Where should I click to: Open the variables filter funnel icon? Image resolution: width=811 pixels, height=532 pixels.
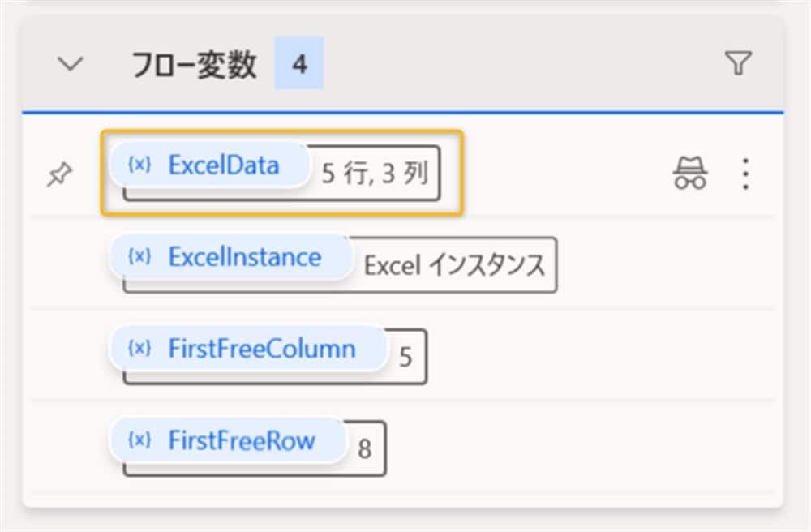point(738,63)
